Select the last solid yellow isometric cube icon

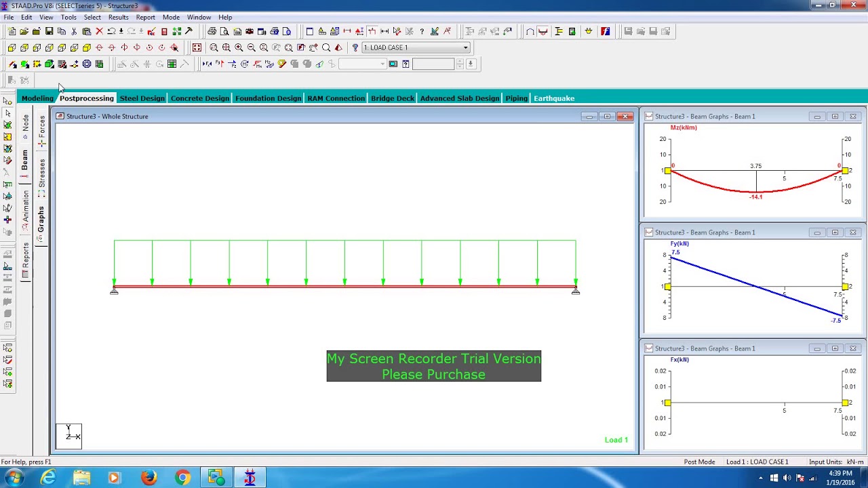pyautogui.click(x=87, y=47)
